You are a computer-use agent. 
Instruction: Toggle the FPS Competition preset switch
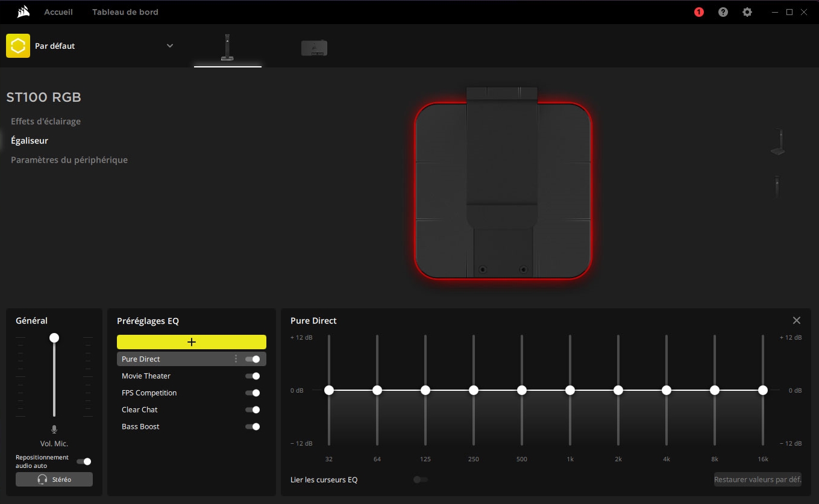point(253,393)
